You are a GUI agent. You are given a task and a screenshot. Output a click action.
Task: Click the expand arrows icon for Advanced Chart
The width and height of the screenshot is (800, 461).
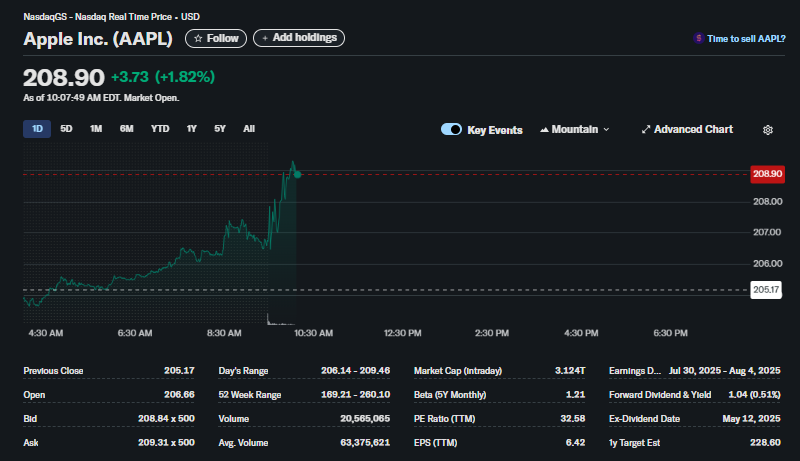[x=646, y=130]
